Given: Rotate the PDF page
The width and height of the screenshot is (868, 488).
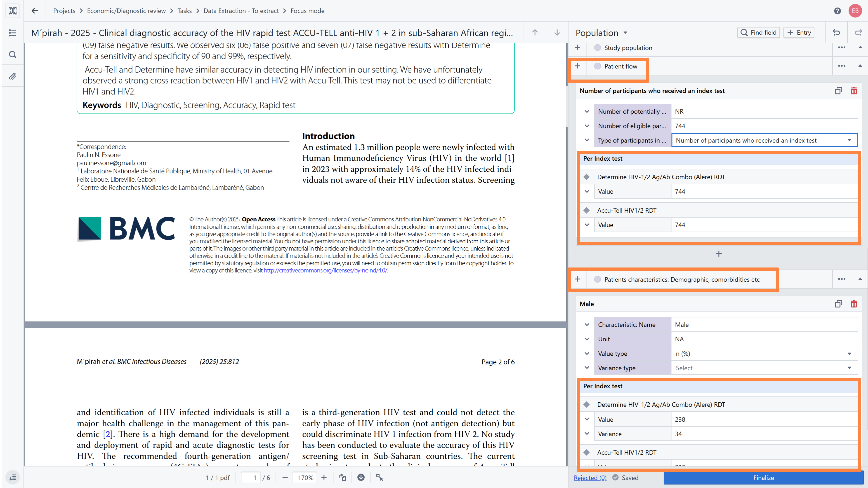Looking at the screenshot, I should pyautogui.click(x=343, y=477).
